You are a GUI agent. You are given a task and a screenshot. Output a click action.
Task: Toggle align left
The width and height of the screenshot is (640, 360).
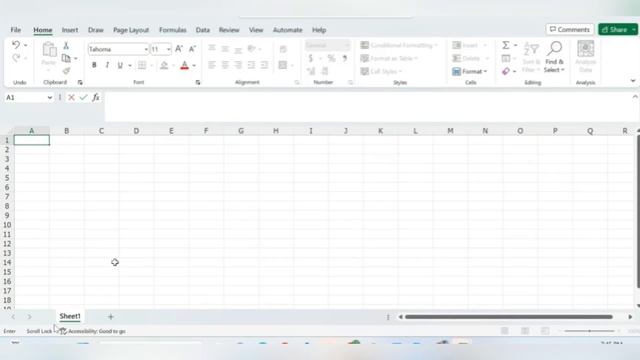[212, 65]
